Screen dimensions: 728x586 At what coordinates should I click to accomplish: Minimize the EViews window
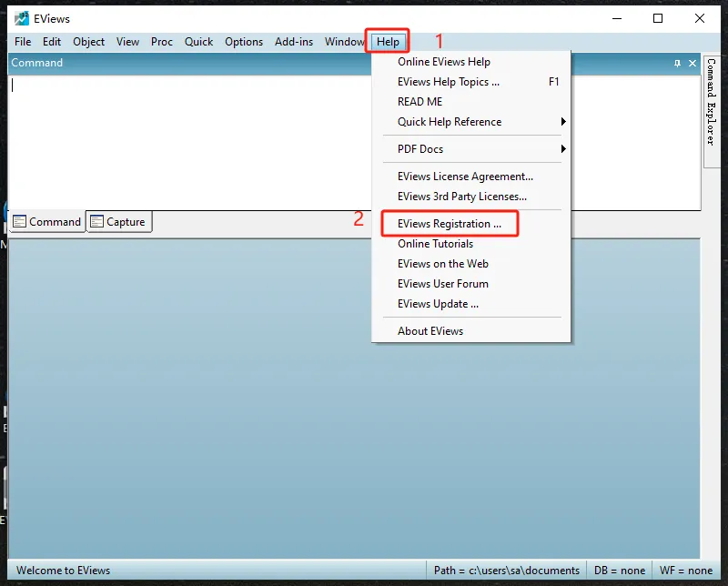point(617,18)
